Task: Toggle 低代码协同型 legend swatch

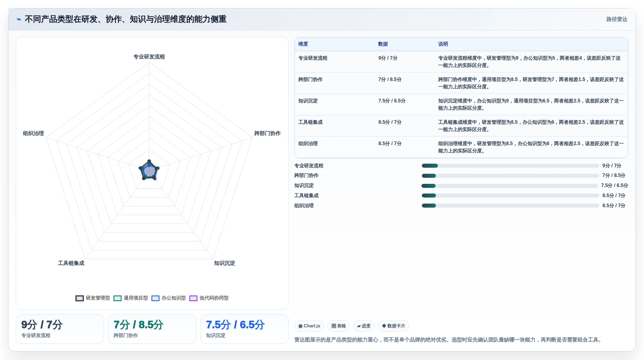Action: point(193,298)
